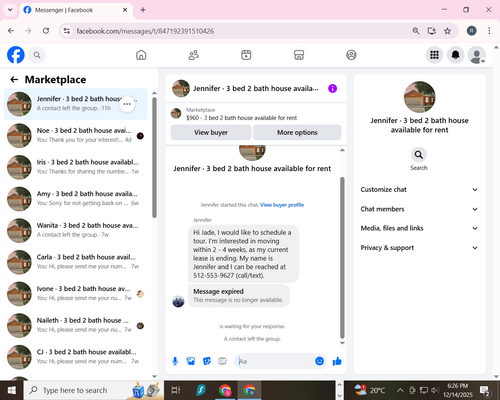Click the address bar URL
Image resolution: width=500 pixels, height=400 pixels.
145,31
